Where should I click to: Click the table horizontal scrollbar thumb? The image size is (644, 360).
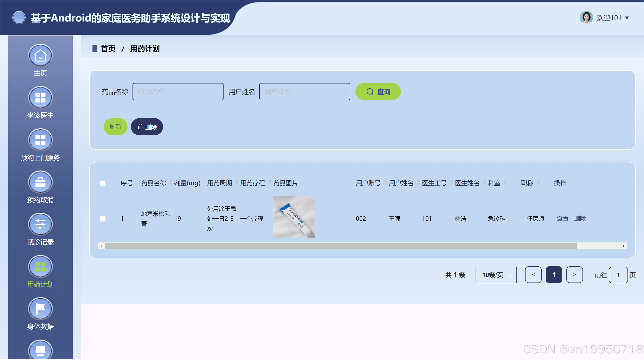(341, 246)
